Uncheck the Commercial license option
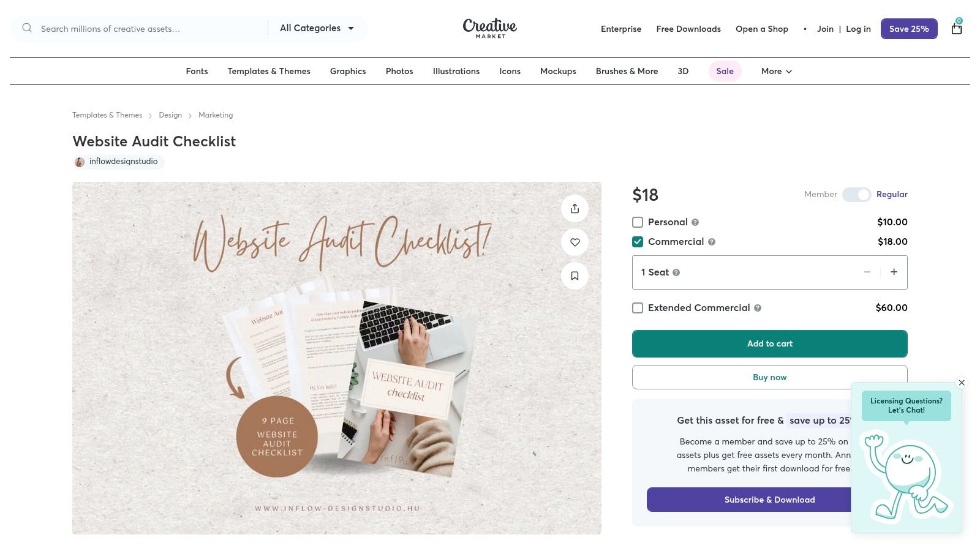Screen dimensions: 980x551 pos(638,242)
